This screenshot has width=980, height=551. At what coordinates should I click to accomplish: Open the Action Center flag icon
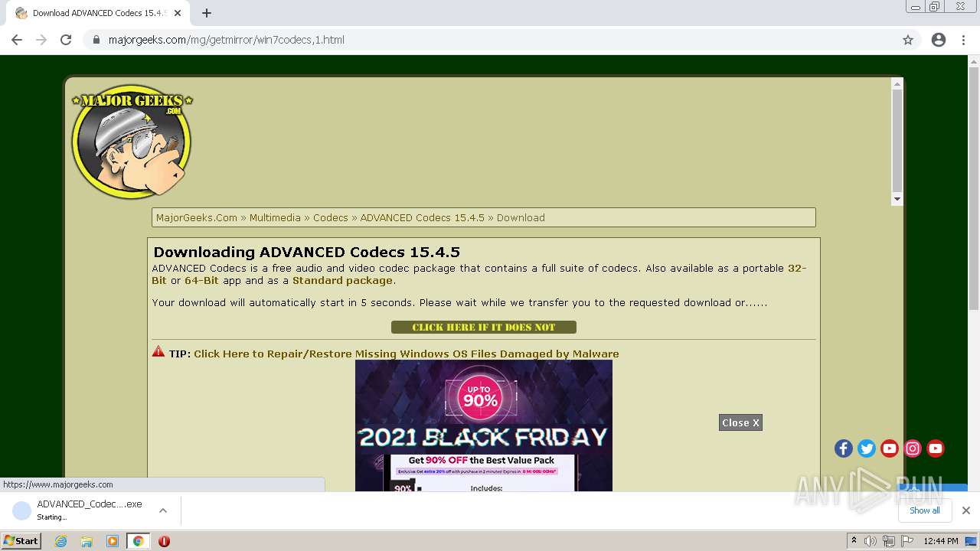(x=907, y=541)
